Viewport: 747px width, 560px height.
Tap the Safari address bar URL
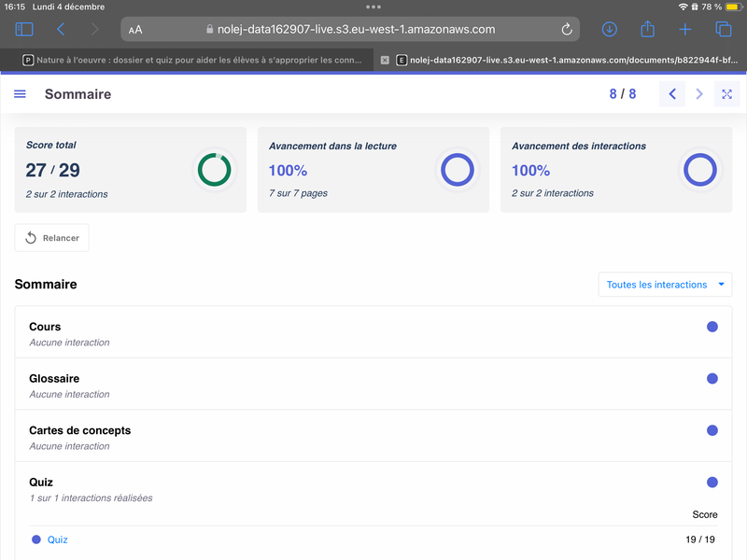coord(355,30)
